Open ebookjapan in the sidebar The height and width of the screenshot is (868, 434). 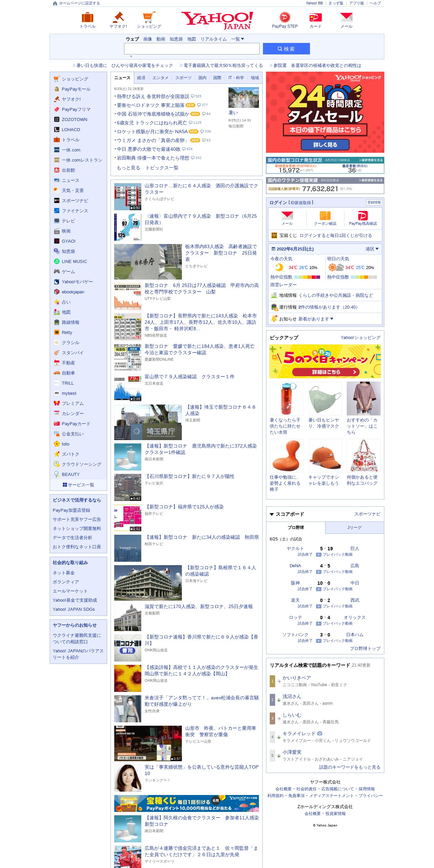click(x=73, y=292)
